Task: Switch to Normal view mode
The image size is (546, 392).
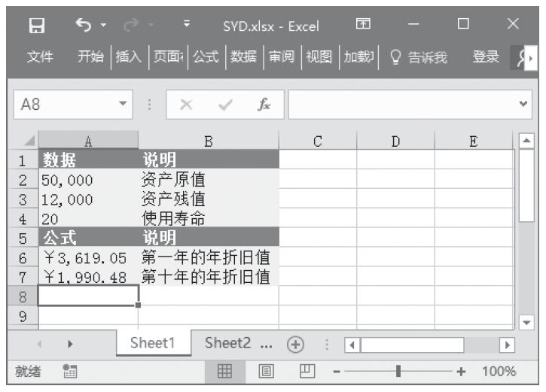Action: (224, 372)
